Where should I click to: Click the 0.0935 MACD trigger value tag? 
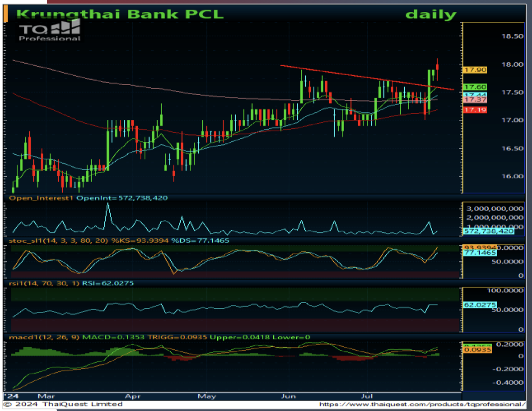(477, 349)
